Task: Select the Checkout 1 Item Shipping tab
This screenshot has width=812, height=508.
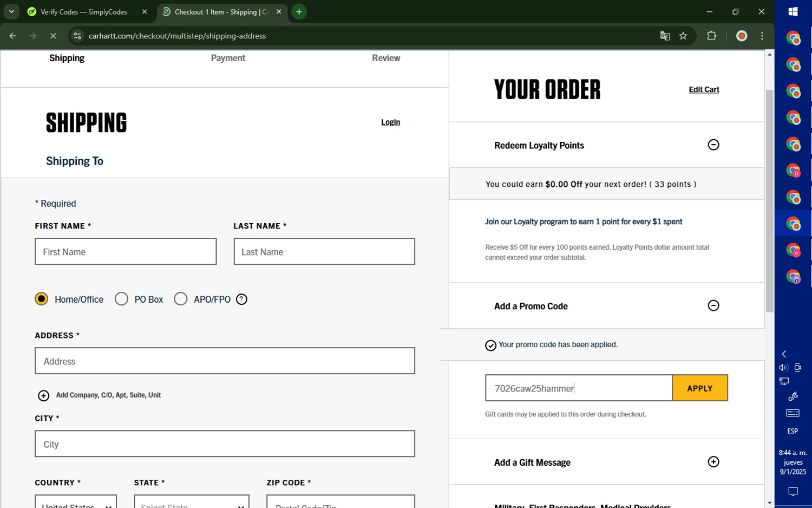Action: (222, 11)
